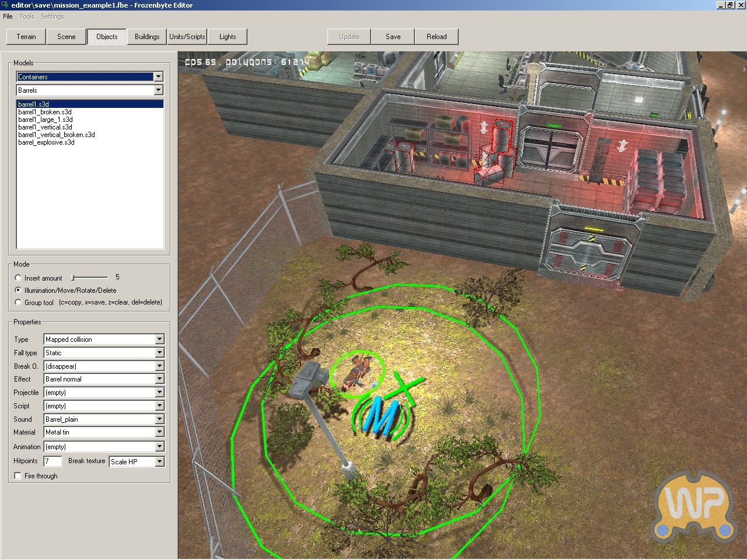
Task: Select the Insert amount radio button
Action: coord(18,278)
